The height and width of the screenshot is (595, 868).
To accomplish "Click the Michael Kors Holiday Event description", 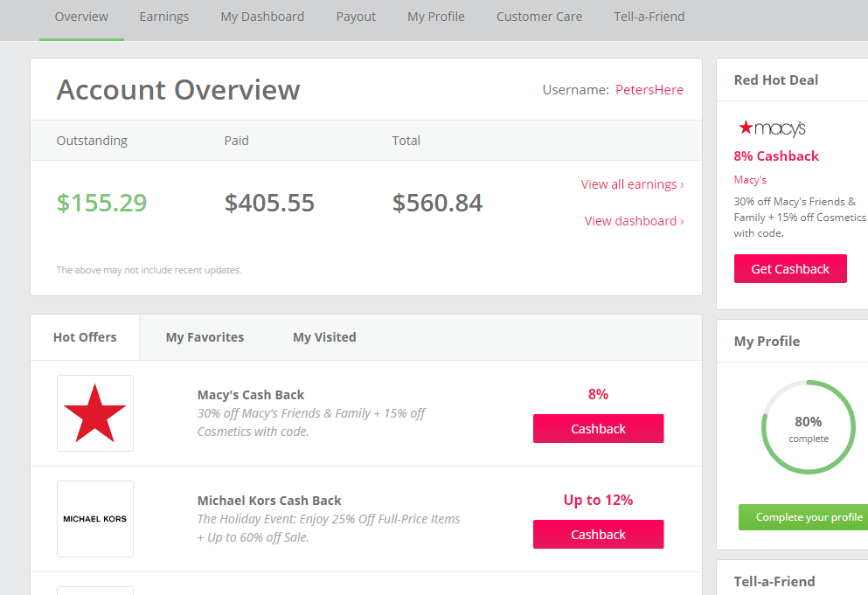I will tap(329, 528).
